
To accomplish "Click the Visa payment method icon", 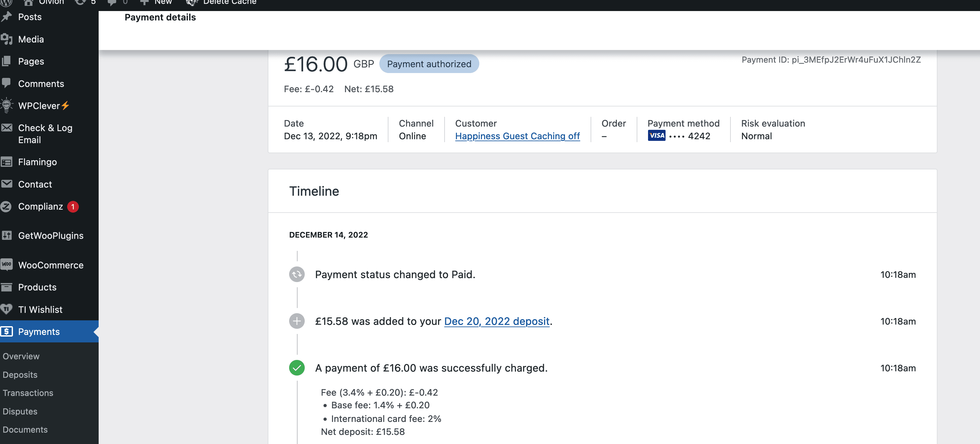I will pyautogui.click(x=656, y=135).
